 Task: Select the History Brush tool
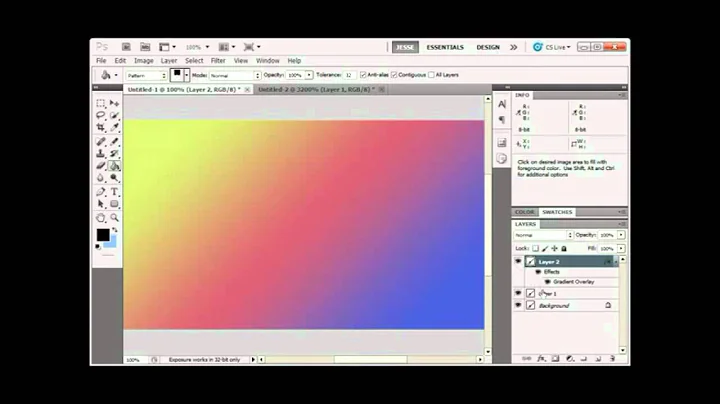click(x=114, y=153)
